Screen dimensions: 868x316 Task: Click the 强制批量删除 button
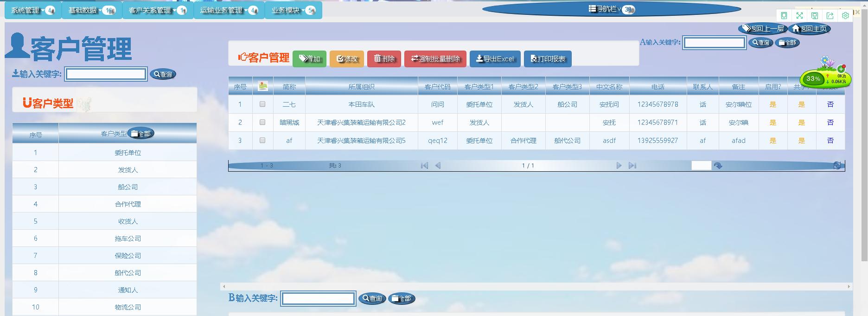point(435,59)
